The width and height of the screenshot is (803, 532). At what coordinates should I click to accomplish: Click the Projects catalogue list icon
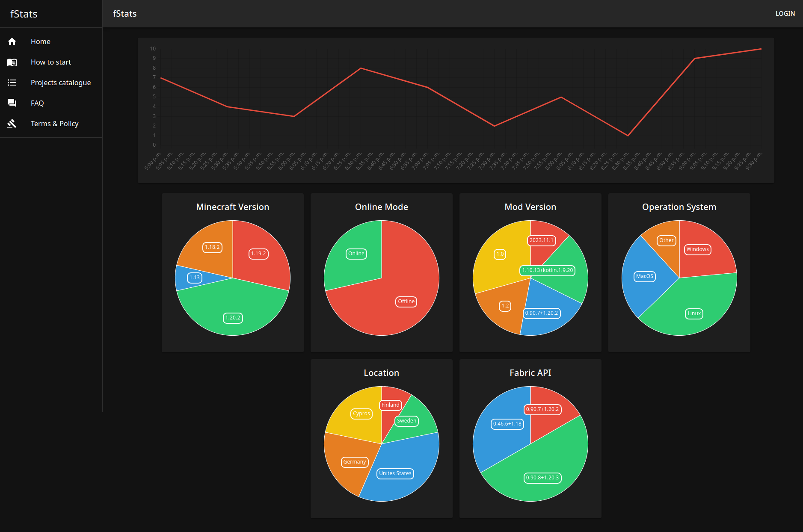(x=12, y=83)
